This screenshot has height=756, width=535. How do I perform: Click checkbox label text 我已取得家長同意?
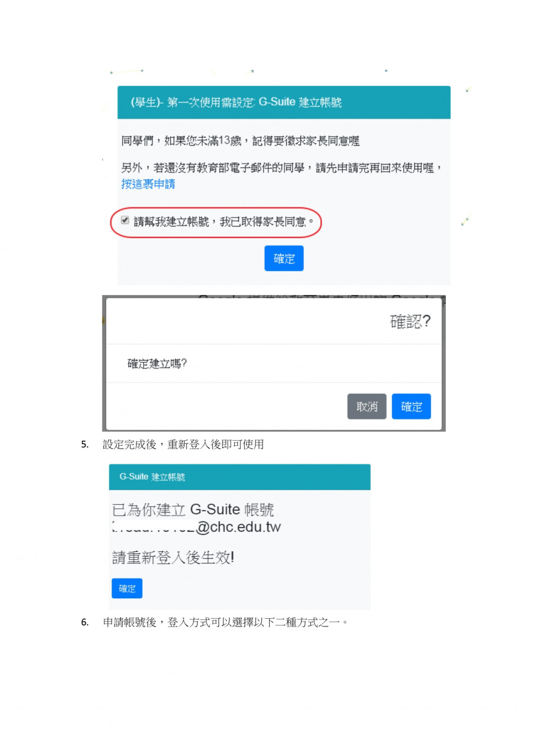coord(263,222)
